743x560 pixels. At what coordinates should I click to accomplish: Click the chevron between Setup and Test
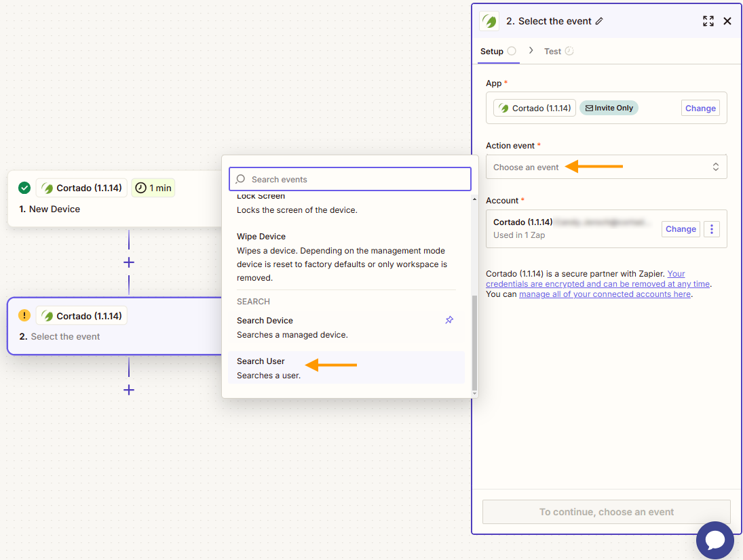tap(531, 51)
